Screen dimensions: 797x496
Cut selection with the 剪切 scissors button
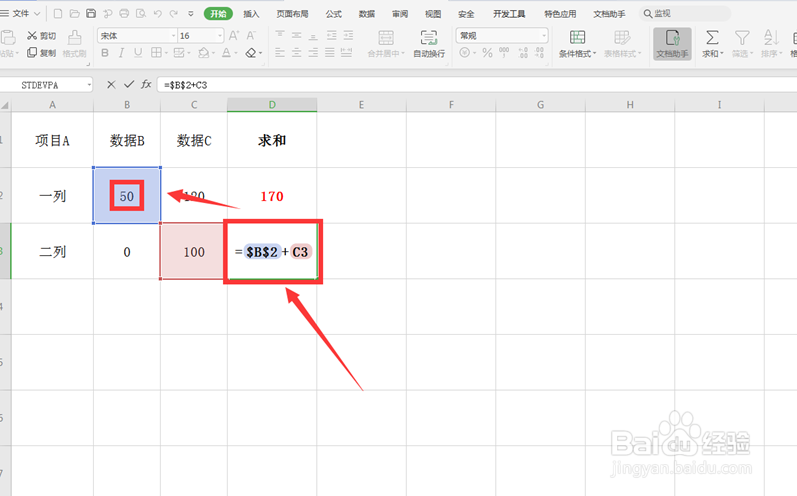coord(42,36)
